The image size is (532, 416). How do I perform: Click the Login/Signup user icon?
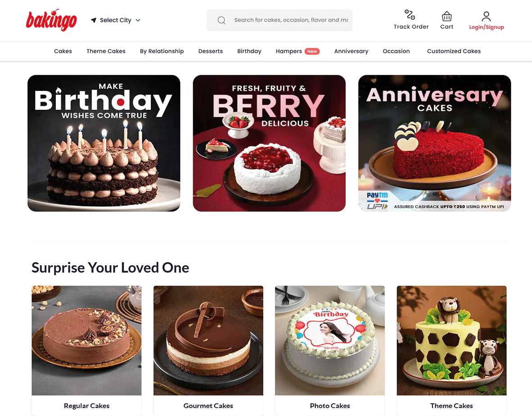(x=486, y=16)
